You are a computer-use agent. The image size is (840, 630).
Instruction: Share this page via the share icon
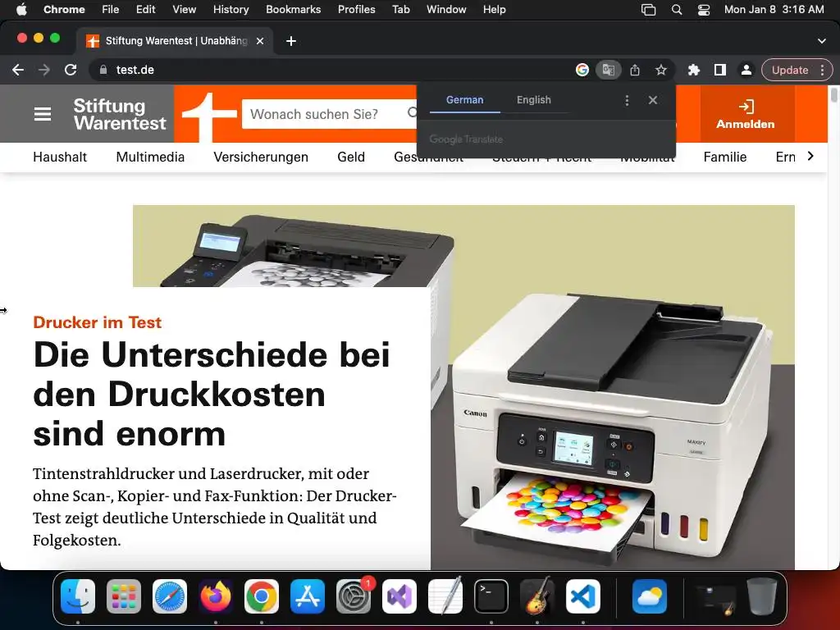(x=635, y=70)
